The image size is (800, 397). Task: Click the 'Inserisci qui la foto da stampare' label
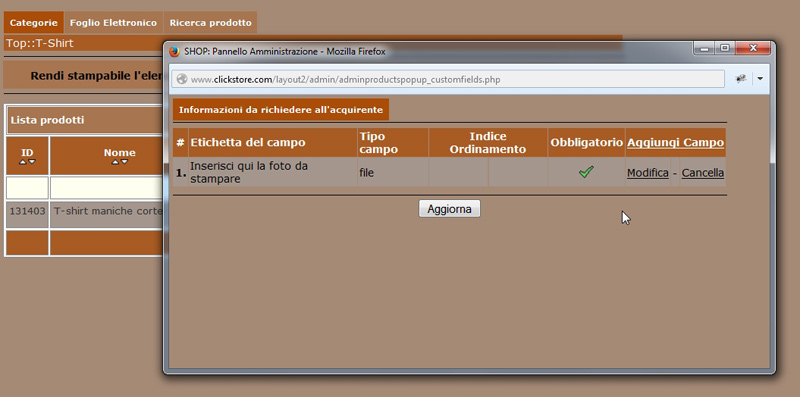(x=249, y=172)
